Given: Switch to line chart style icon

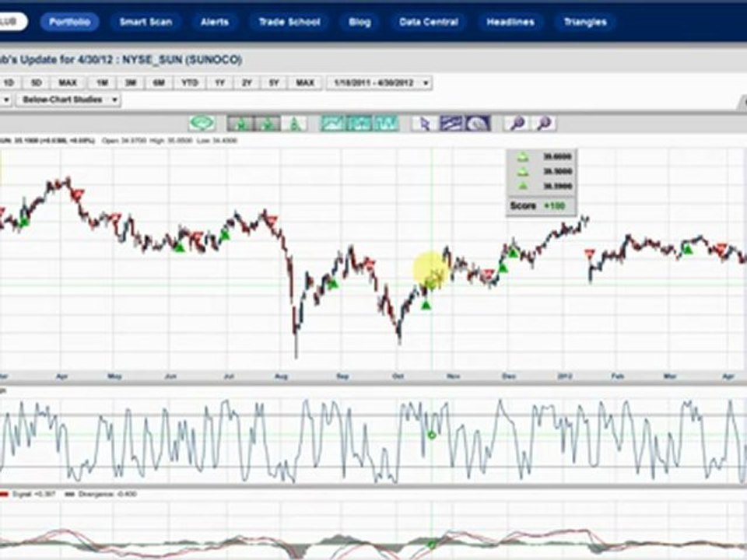Looking at the screenshot, I should coord(333,124).
